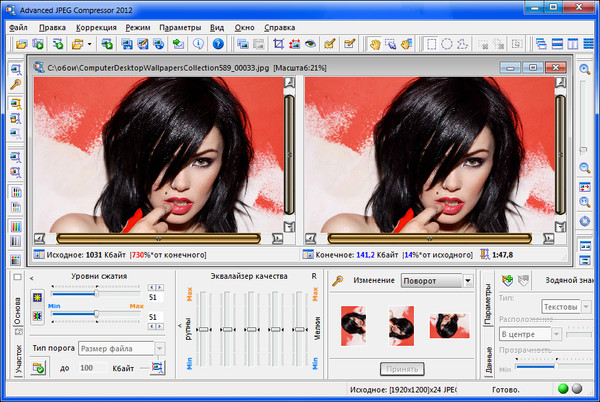600x402 pixels.
Task: Choose the ellipse selection tool
Action: (x=447, y=44)
